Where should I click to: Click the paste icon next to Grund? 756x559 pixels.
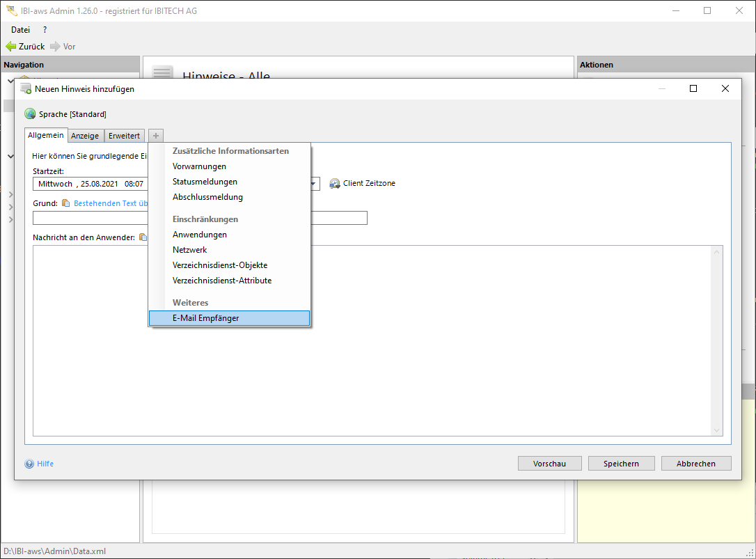tap(66, 203)
